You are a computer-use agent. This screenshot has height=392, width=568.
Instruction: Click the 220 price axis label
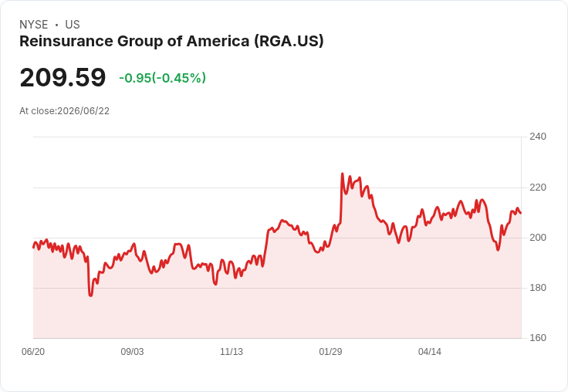pos(538,188)
